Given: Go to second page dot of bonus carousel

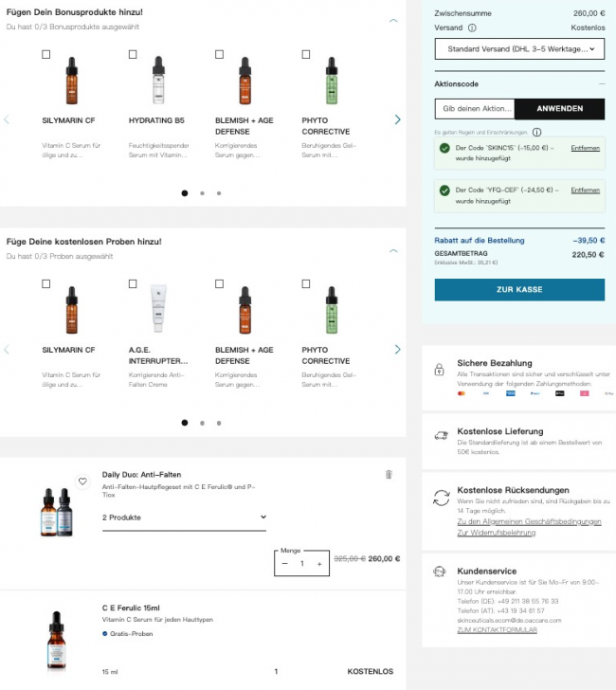Looking at the screenshot, I should [x=202, y=193].
